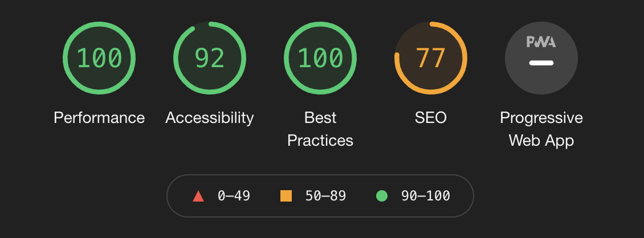Click the 0–49 score range text
This screenshot has width=644, height=238.
[x=234, y=196]
